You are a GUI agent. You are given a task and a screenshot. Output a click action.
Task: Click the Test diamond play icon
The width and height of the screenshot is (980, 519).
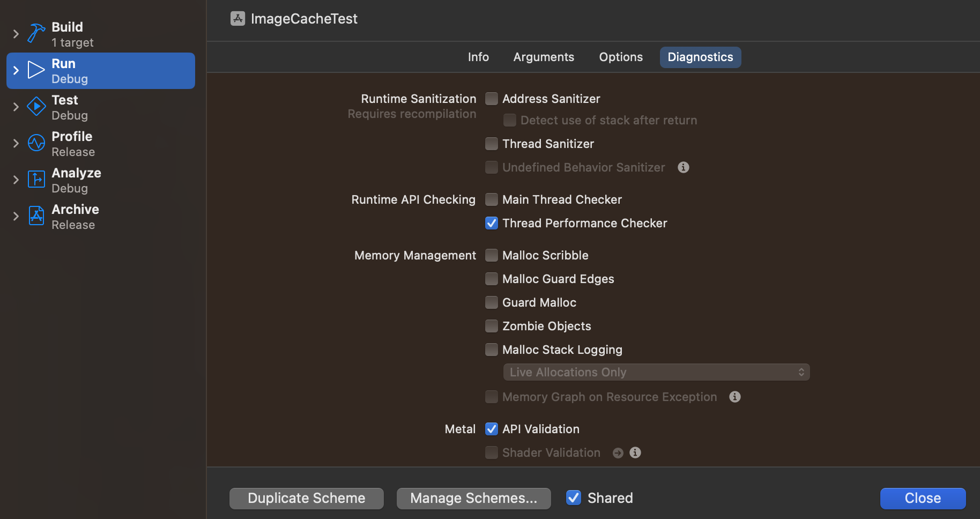tap(36, 107)
